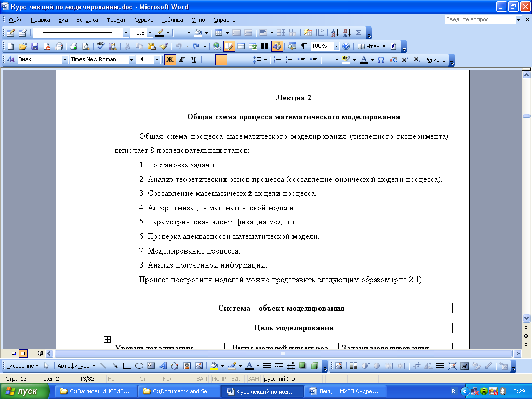The image size is (532, 399).
Task: Toggle ИСПР track changes status indicator
Action: pos(219,379)
